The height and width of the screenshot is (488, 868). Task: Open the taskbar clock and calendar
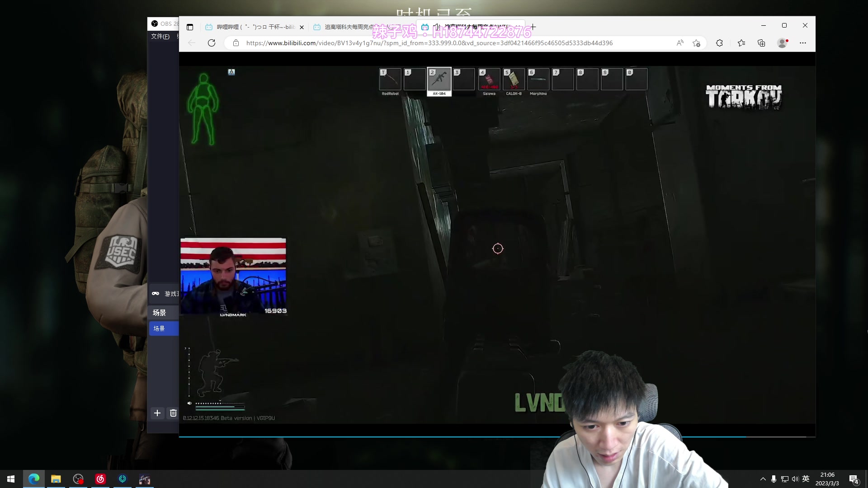pyautogui.click(x=827, y=479)
